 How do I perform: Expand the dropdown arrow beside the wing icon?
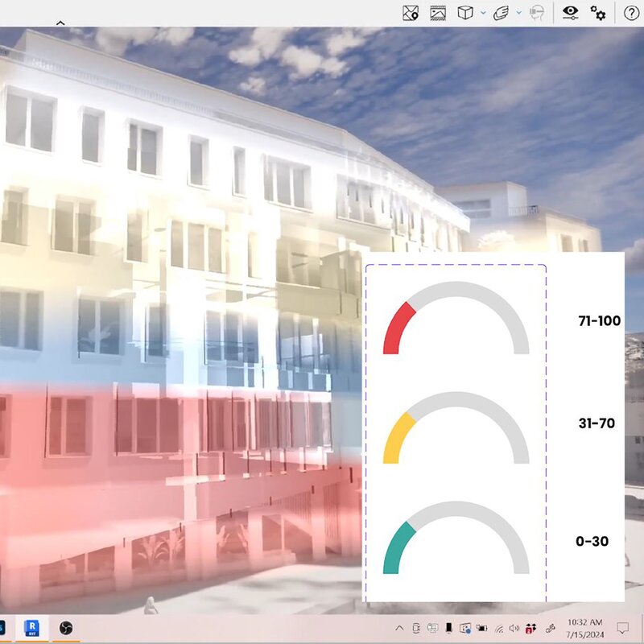tap(518, 13)
